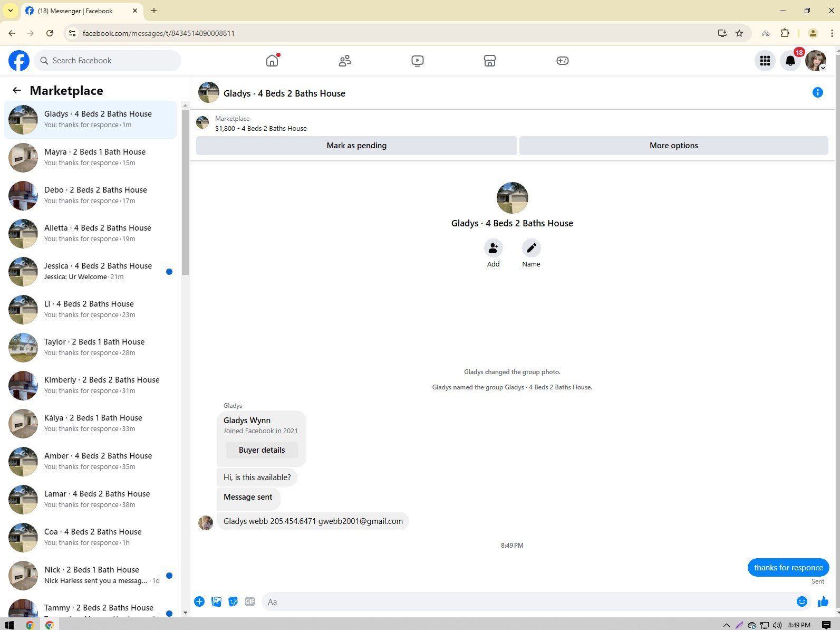Open the Lamar 4 Beds 2 Baths conversation
840x630 pixels.
tap(91, 500)
